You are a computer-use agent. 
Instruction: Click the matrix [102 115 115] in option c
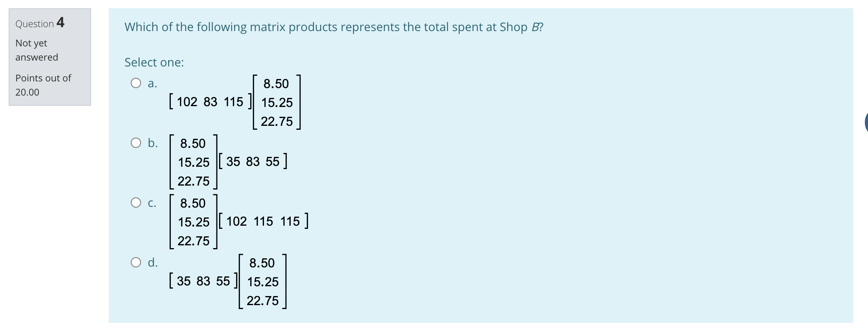click(263, 221)
